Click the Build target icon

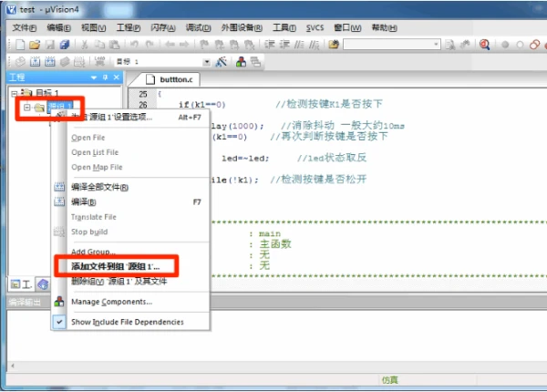click(35, 62)
